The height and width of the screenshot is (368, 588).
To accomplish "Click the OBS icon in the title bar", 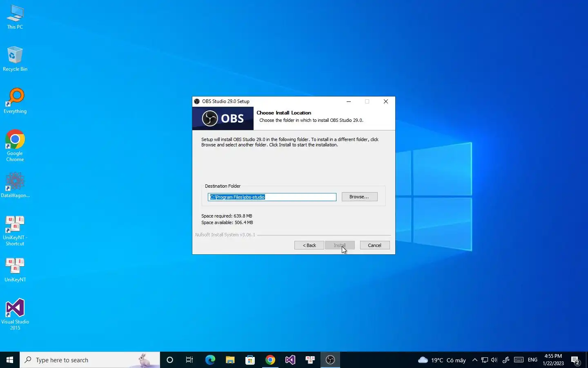I will point(197,101).
